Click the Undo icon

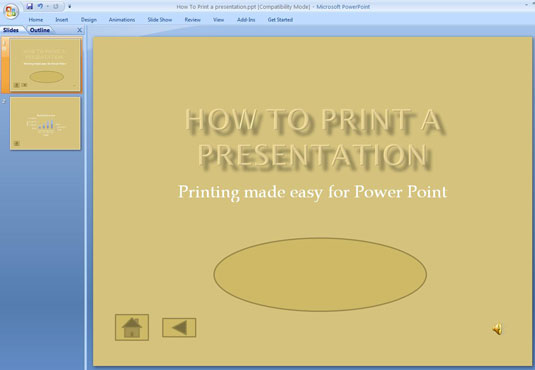click(x=40, y=6)
